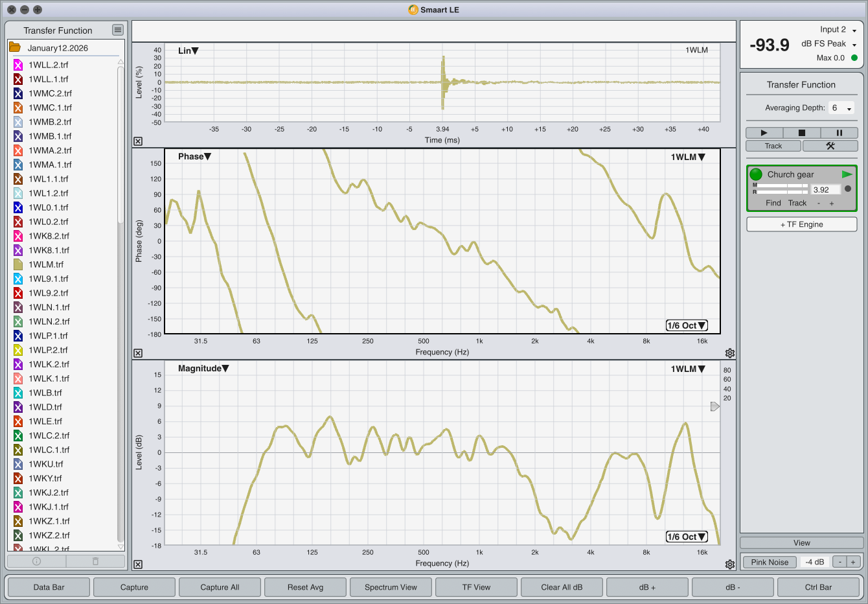The height and width of the screenshot is (604, 868).
Task: Click the phase graph gear settings icon
Action: pyautogui.click(x=730, y=353)
